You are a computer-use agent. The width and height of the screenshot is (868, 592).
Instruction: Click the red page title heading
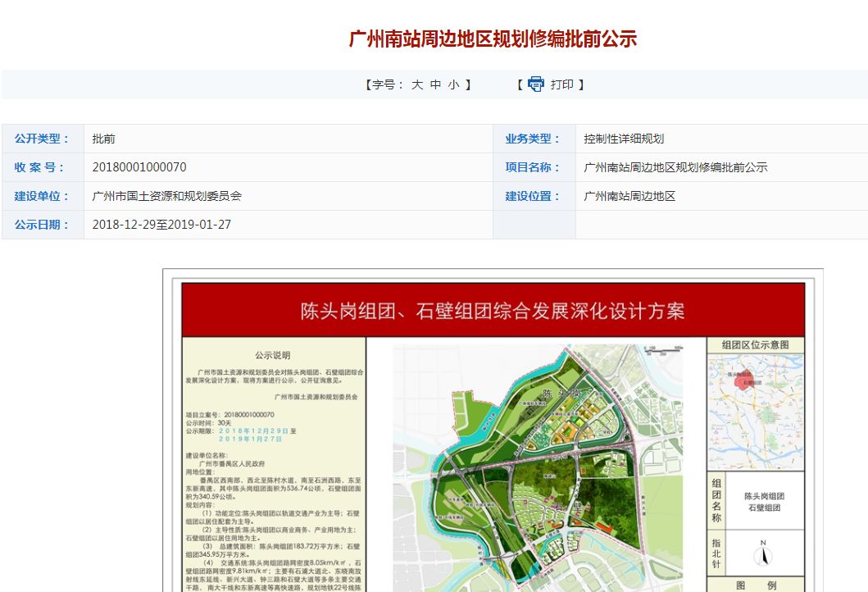493,39
